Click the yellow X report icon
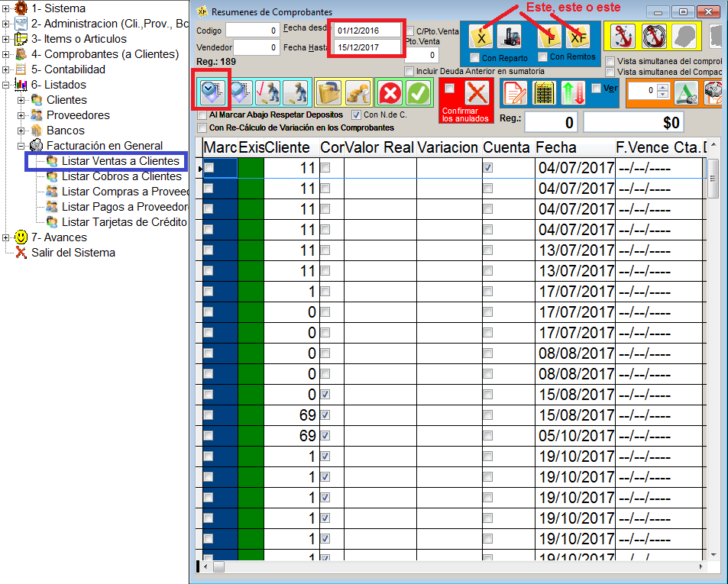 [x=481, y=37]
